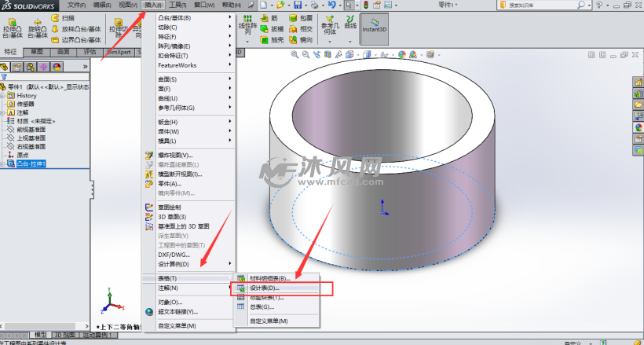The height and width of the screenshot is (345, 644).
Task: Select the 旋转凸台/基体 revolved boss tool
Action: pyautogui.click(x=38, y=28)
